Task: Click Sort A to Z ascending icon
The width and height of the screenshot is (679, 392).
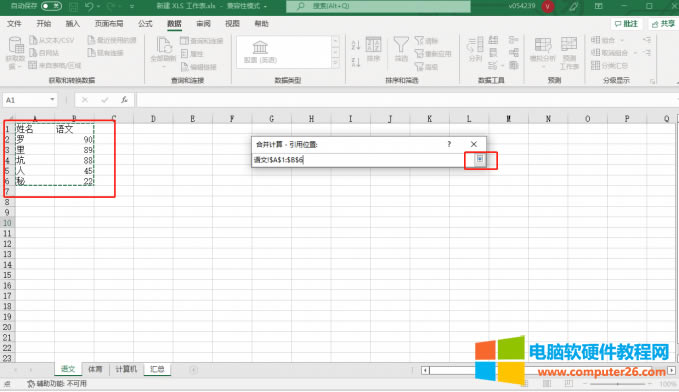Action: pyautogui.click(x=356, y=45)
